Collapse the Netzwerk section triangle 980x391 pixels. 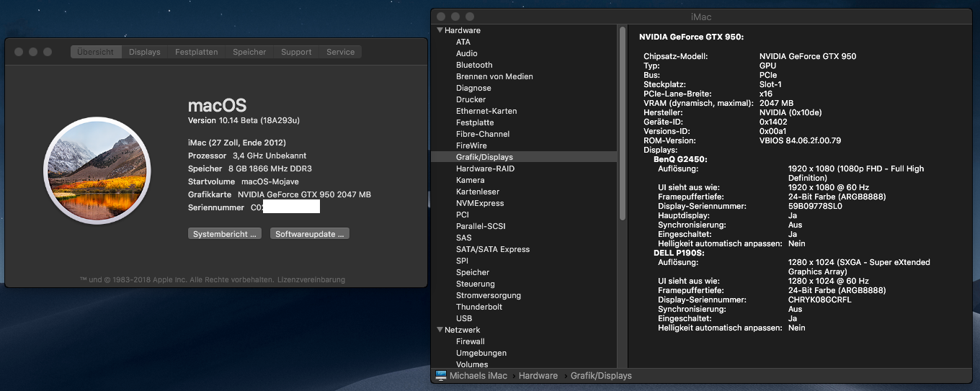(439, 331)
